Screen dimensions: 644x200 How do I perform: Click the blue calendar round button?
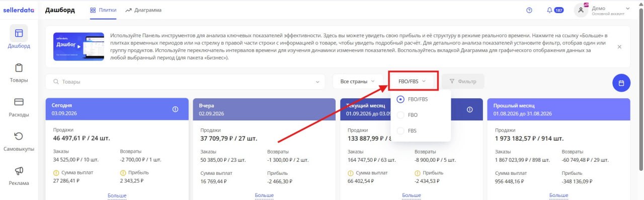[621, 83]
